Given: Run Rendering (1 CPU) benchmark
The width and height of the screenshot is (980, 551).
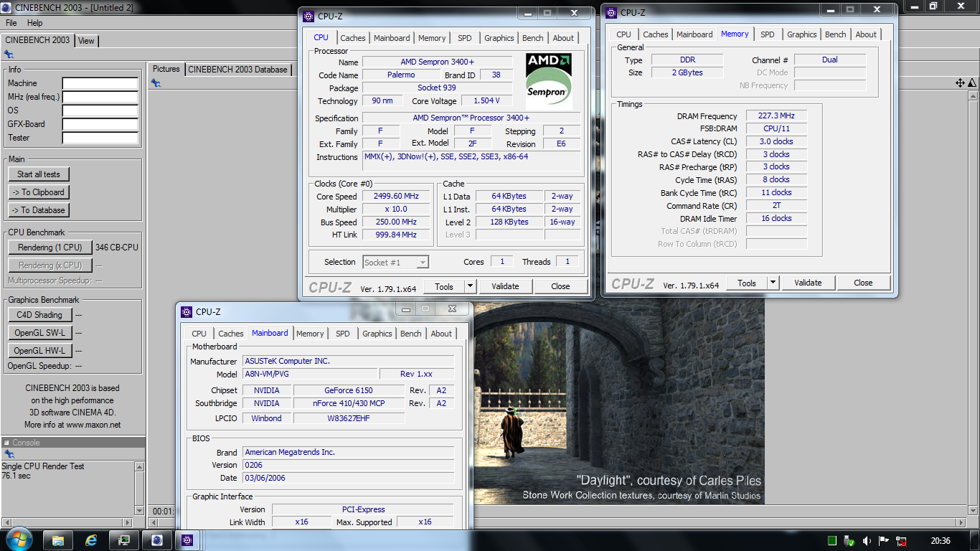Looking at the screenshot, I should [x=50, y=248].
